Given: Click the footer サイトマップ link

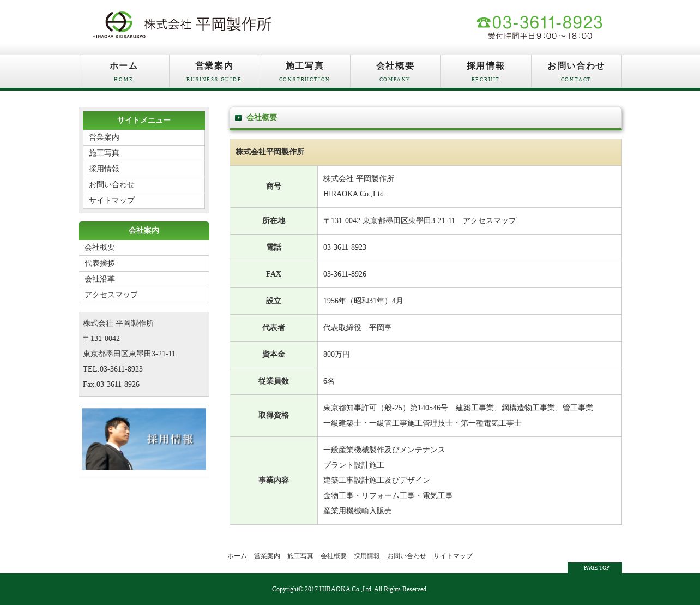Looking at the screenshot, I should click(x=453, y=556).
